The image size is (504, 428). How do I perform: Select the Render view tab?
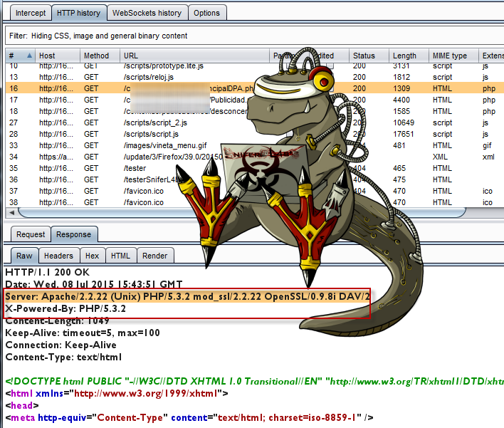[x=154, y=256]
